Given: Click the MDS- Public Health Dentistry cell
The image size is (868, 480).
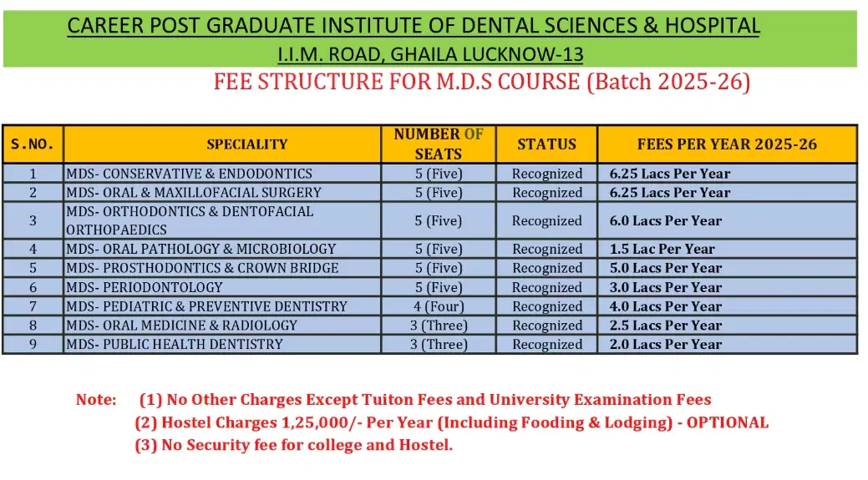Looking at the screenshot, I should point(175,344).
